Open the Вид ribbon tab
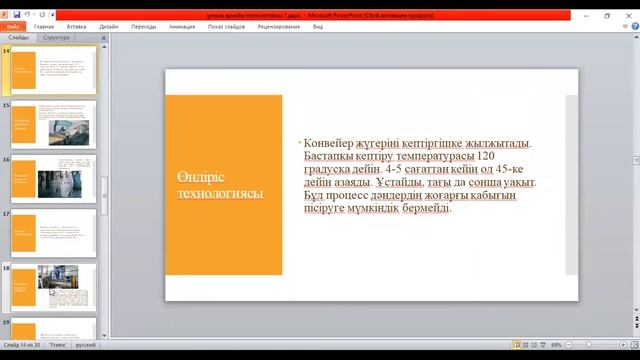This screenshot has height=360, width=640. click(x=318, y=27)
